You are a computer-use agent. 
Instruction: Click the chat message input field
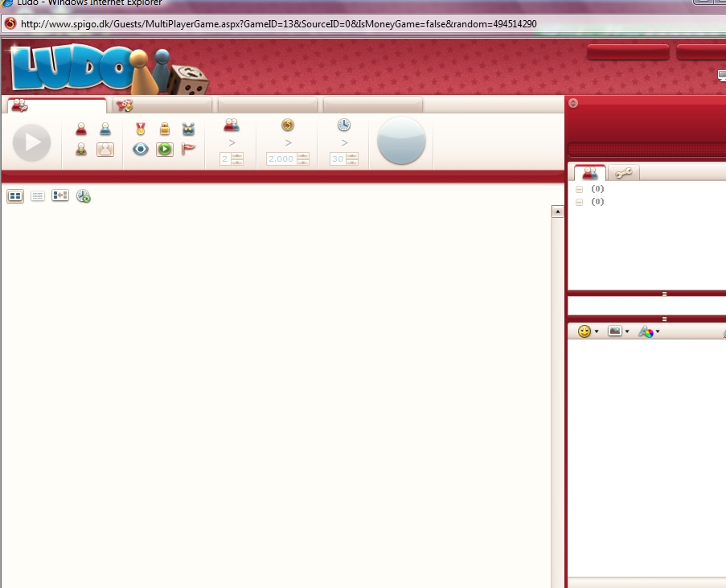click(646, 306)
